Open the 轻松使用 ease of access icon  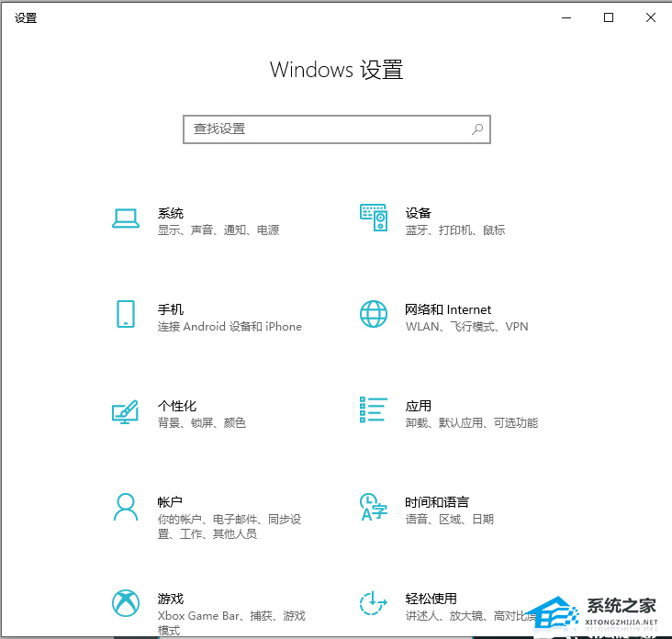click(x=374, y=603)
